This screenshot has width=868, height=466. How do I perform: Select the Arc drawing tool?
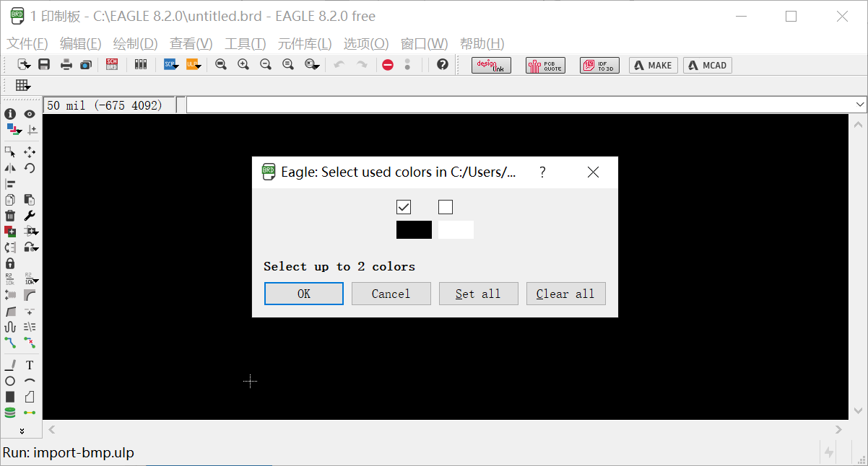pos(30,381)
